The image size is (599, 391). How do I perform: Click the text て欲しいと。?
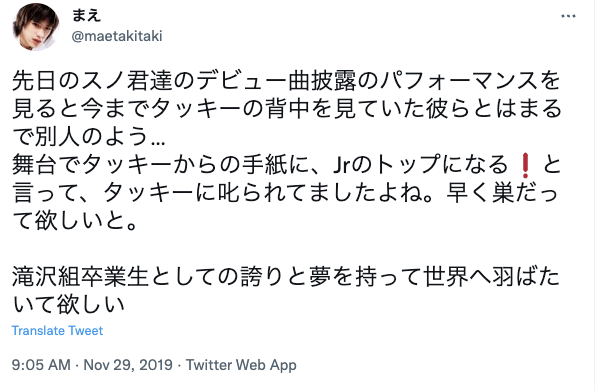(x=75, y=220)
